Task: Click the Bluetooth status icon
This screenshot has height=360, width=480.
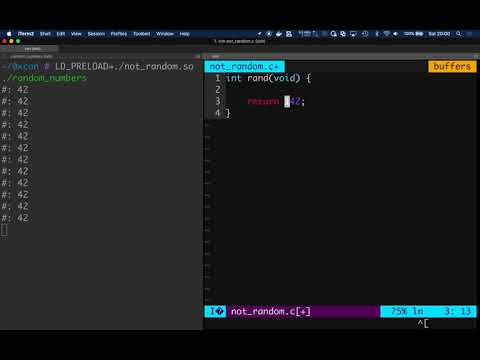Action: click(x=377, y=34)
